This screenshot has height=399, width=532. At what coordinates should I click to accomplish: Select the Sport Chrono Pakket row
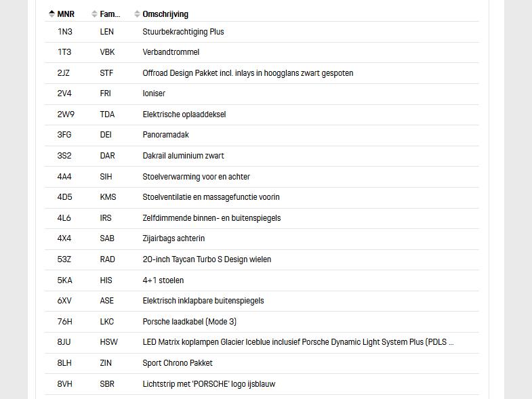[x=262, y=363]
